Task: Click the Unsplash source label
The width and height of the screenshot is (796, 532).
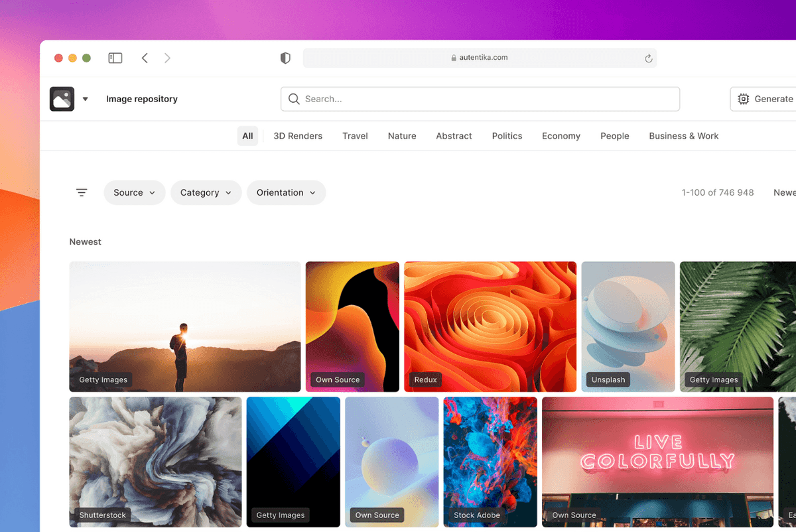Action: pyautogui.click(x=608, y=380)
